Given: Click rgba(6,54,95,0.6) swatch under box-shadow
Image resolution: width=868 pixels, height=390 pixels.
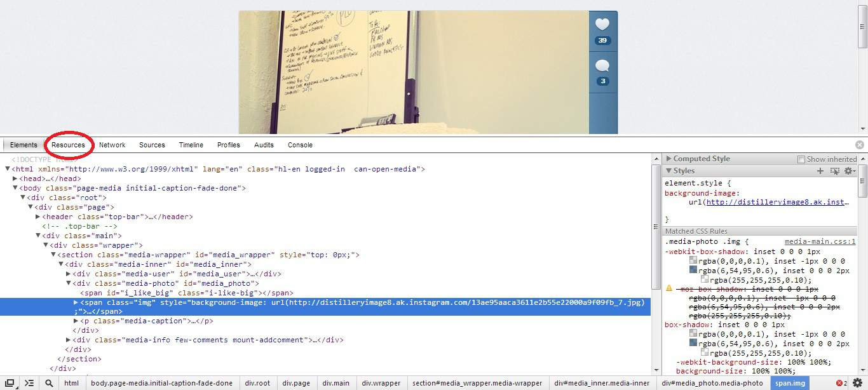Looking at the screenshot, I should click(693, 344).
